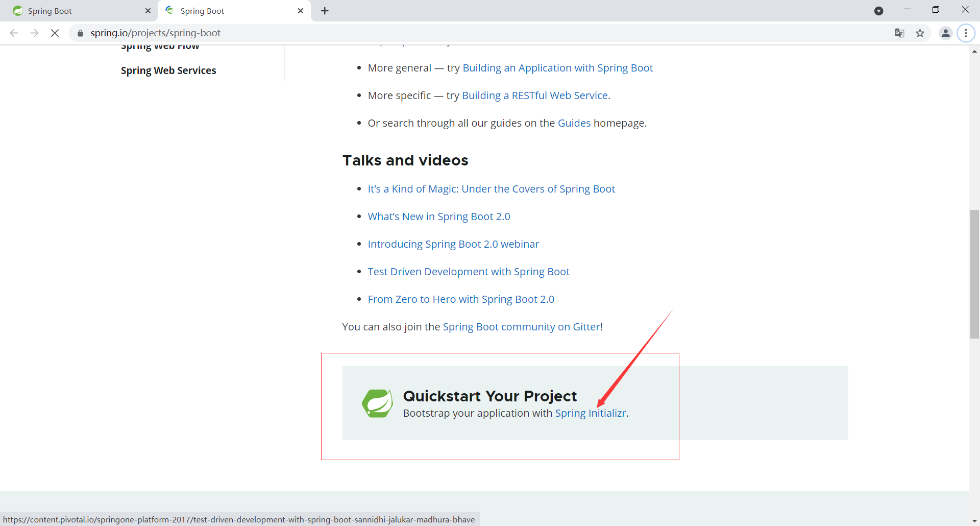Click the scrollbar up arrow
This screenshot has height=526, width=980.
[974, 51]
